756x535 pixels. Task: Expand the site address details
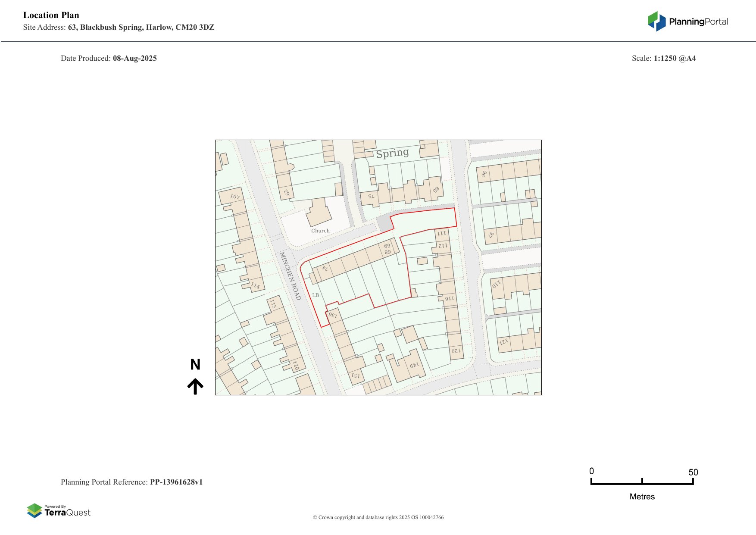point(119,27)
